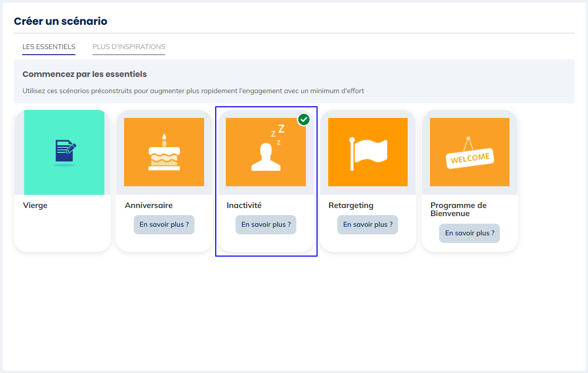Click En savoir plus for Programme de Bienvenue
The width and height of the screenshot is (588, 373).
tap(469, 233)
